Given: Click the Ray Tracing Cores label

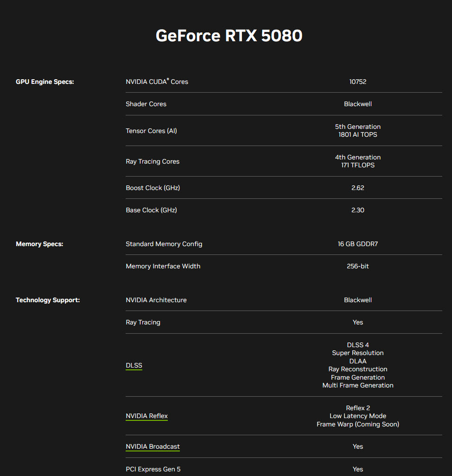Looking at the screenshot, I should [x=153, y=161].
